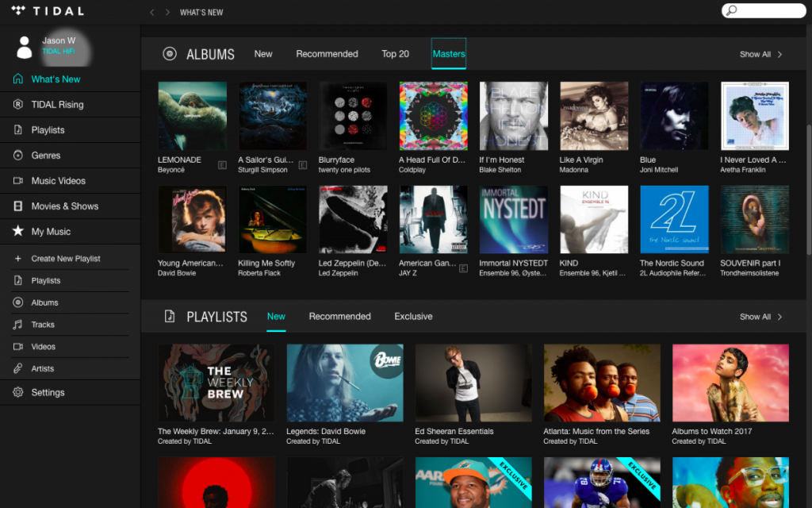Viewport: 812px width, 508px height.
Task: Click the Genres icon in sidebar
Action: 18,155
